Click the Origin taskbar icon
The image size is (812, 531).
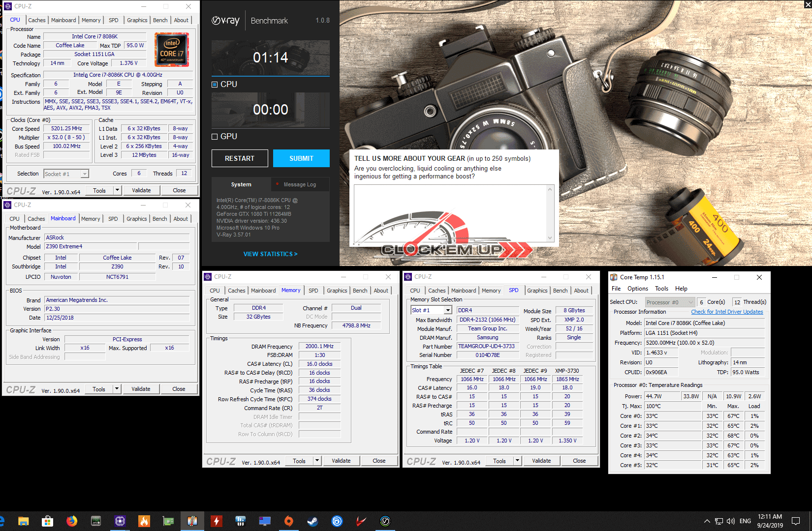[x=289, y=521]
